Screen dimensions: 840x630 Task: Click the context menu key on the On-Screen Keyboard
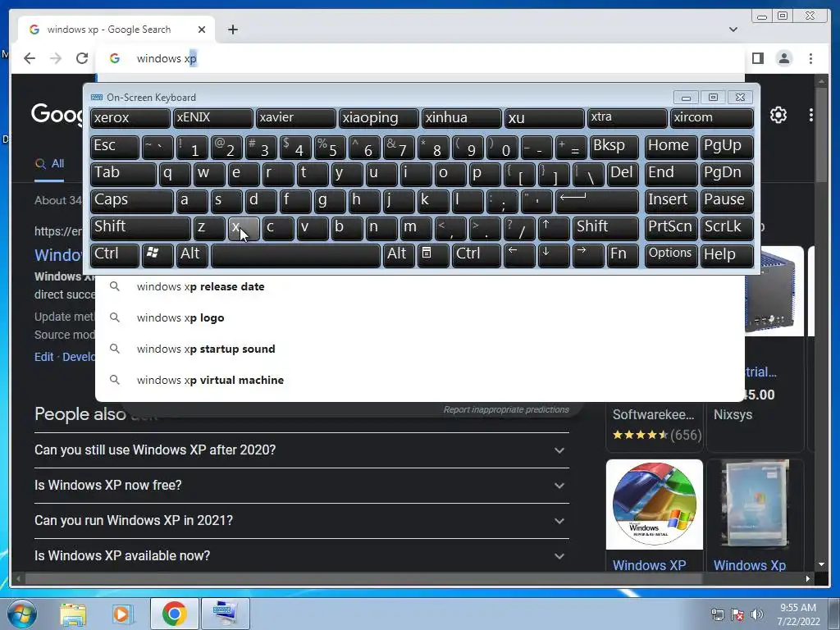pos(433,254)
